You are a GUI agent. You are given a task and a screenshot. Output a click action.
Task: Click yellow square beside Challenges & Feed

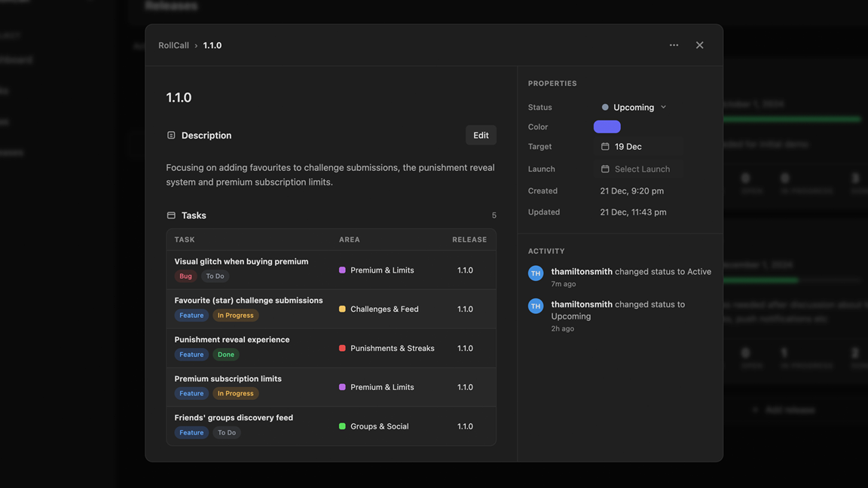pyautogui.click(x=342, y=309)
